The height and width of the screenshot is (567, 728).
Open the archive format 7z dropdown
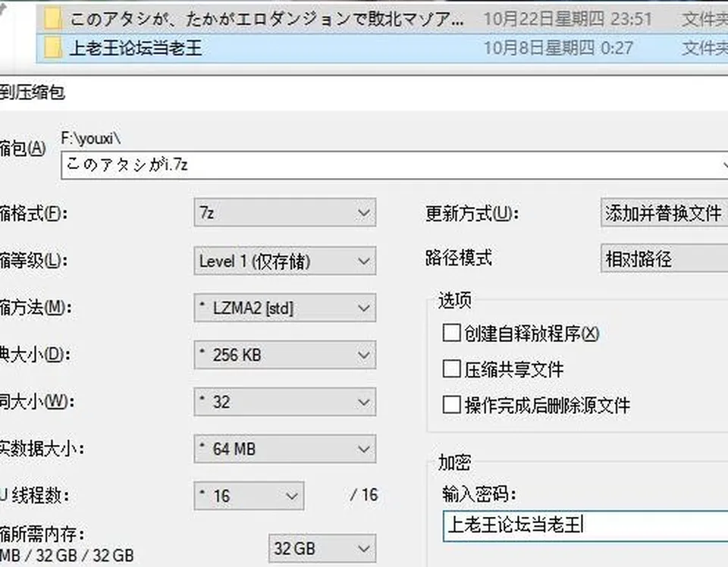pyautogui.click(x=284, y=213)
